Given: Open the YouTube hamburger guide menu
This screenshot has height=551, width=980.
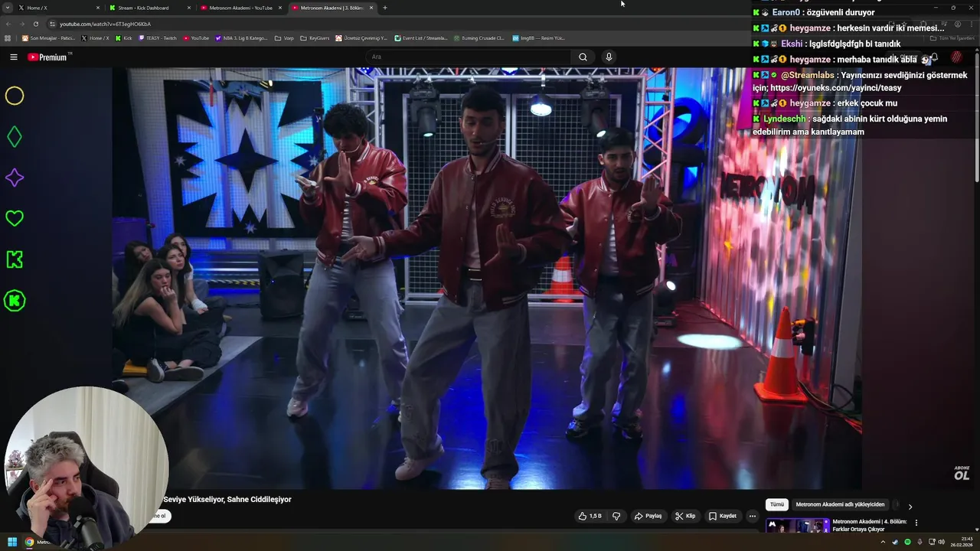Looking at the screenshot, I should tap(13, 57).
